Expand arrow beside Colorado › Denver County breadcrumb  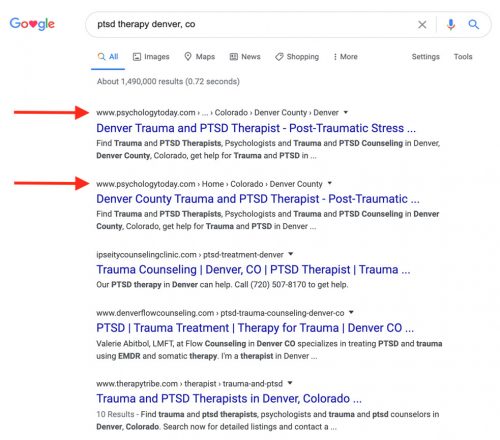(x=330, y=183)
